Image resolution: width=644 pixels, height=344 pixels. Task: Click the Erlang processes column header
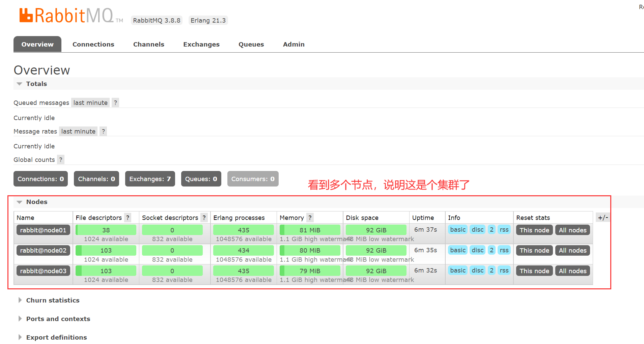239,218
